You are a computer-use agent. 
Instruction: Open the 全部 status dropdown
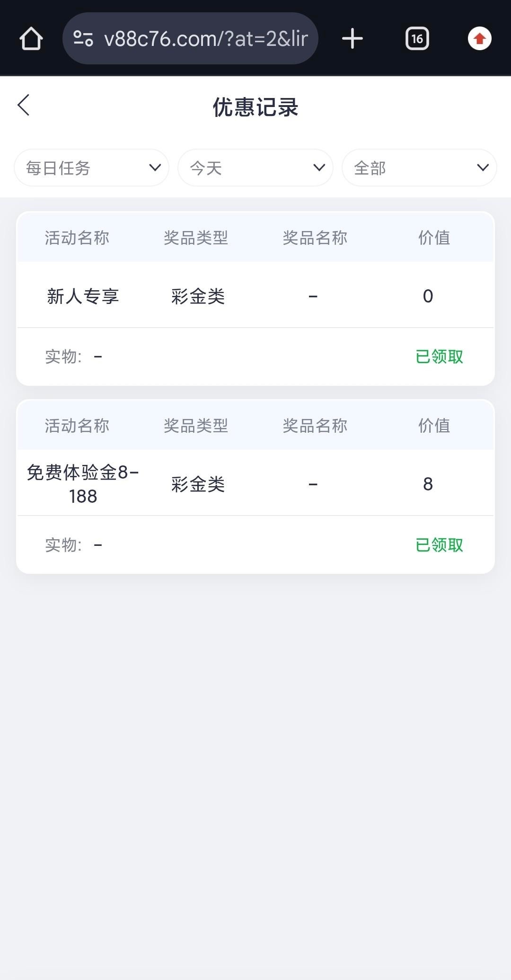pyautogui.click(x=419, y=168)
